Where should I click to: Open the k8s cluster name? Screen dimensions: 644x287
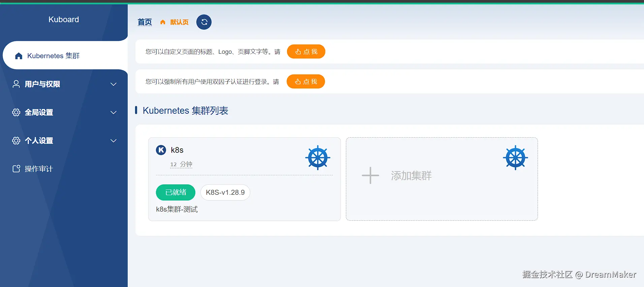coord(177,150)
